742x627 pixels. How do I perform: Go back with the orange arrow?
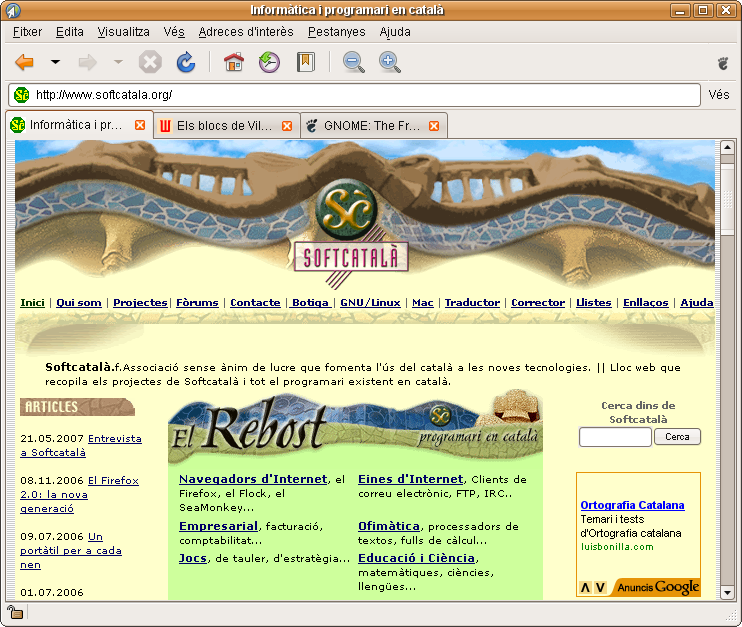(x=25, y=62)
